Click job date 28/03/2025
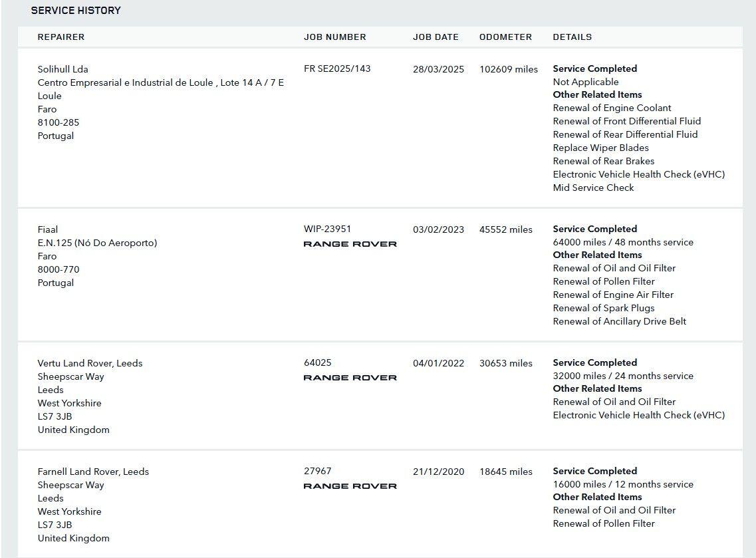 438,69
